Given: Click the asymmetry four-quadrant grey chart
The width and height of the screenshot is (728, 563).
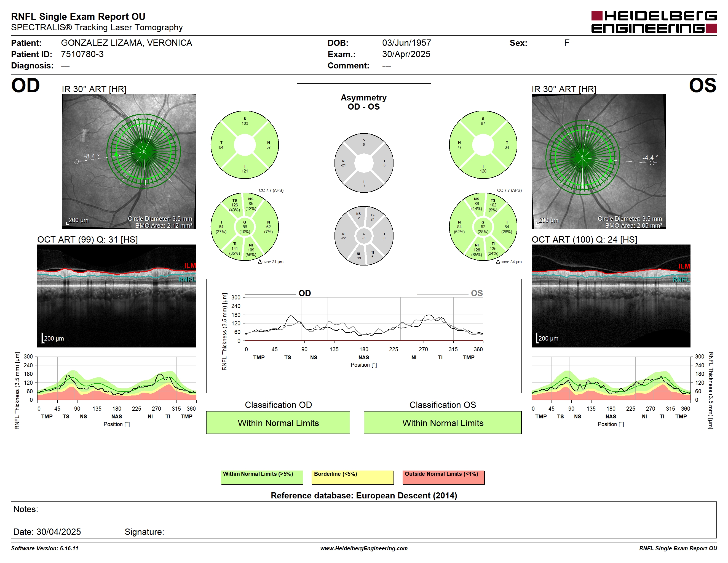Looking at the screenshot, I should tap(364, 163).
